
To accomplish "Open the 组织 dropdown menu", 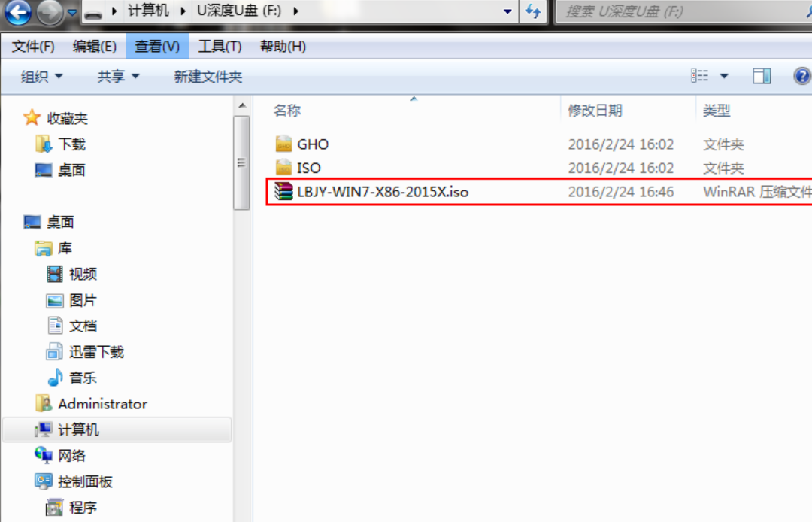I will coord(41,77).
